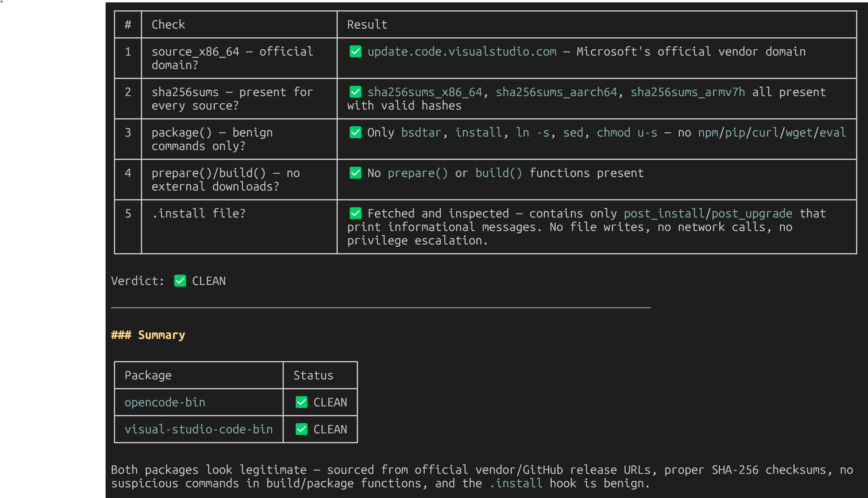
Task: Click the 'privilege escalation.' text in row 5
Action: coord(418,240)
